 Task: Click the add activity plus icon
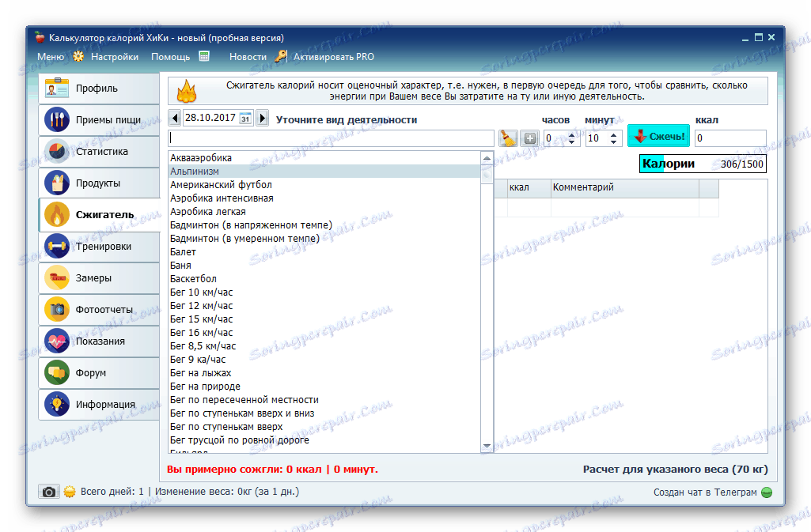pos(529,138)
